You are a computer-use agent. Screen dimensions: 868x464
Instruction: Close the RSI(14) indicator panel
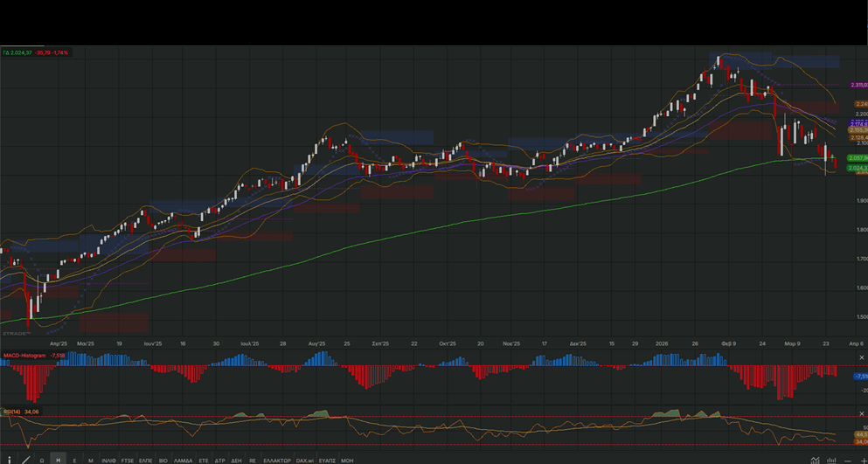861,413
